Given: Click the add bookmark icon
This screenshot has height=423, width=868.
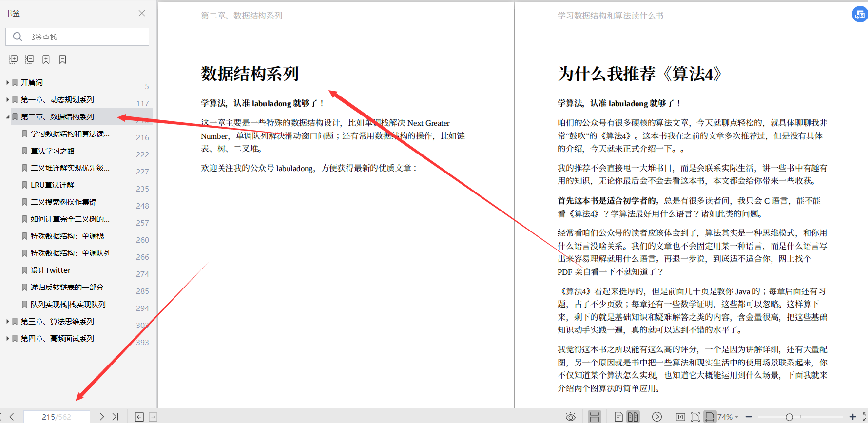Looking at the screenshot, I should 46,59.
